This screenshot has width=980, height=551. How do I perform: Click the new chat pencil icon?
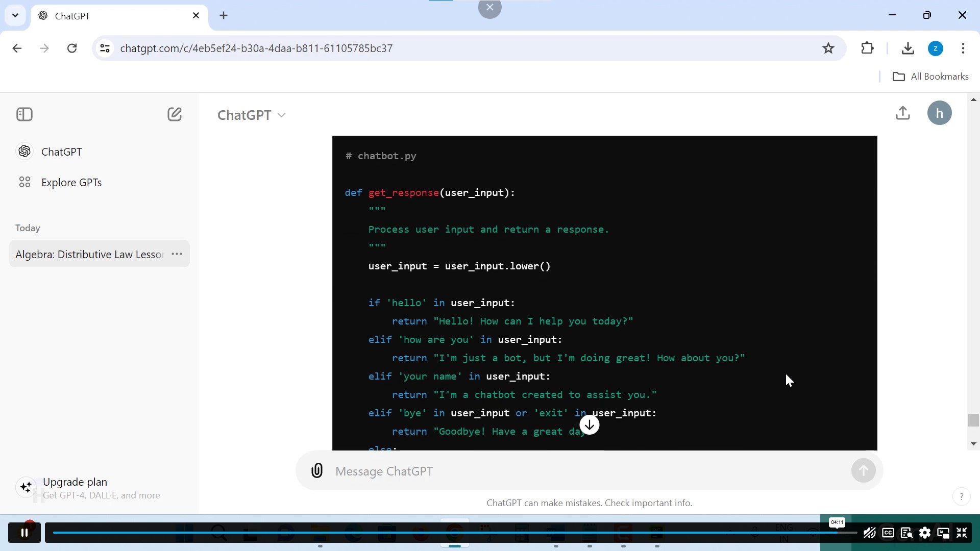coord(175,114)
